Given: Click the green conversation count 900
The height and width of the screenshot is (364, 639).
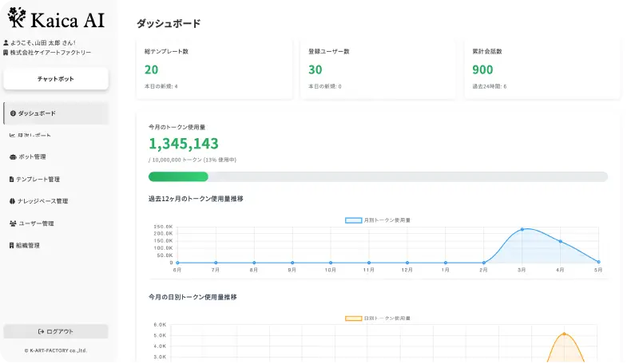Looking at the screenshot, I should pyautogui.click(x=482, y=70).
